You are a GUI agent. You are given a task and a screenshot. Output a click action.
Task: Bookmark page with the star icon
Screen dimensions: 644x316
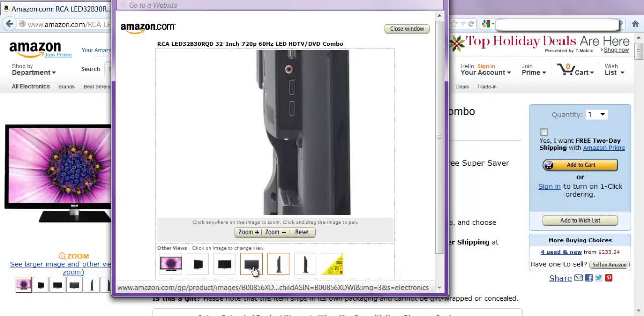pos(454,24)
